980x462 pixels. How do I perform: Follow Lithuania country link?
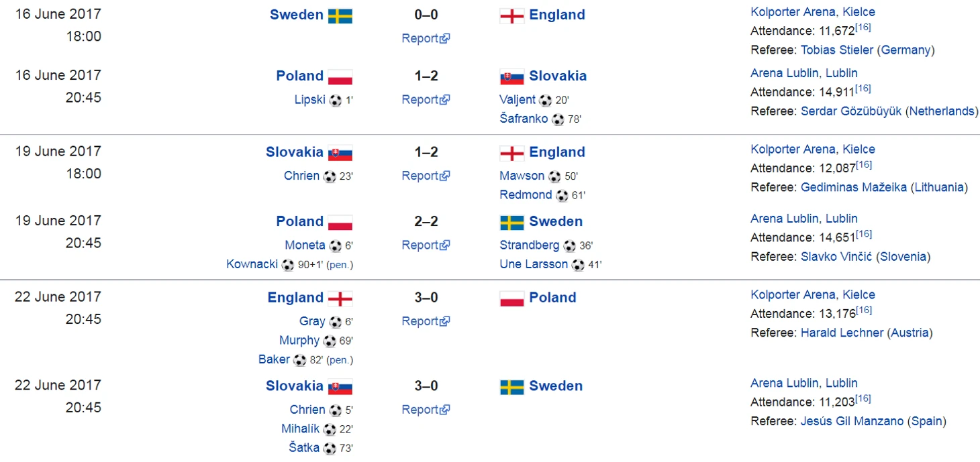[x=939, y=188]
